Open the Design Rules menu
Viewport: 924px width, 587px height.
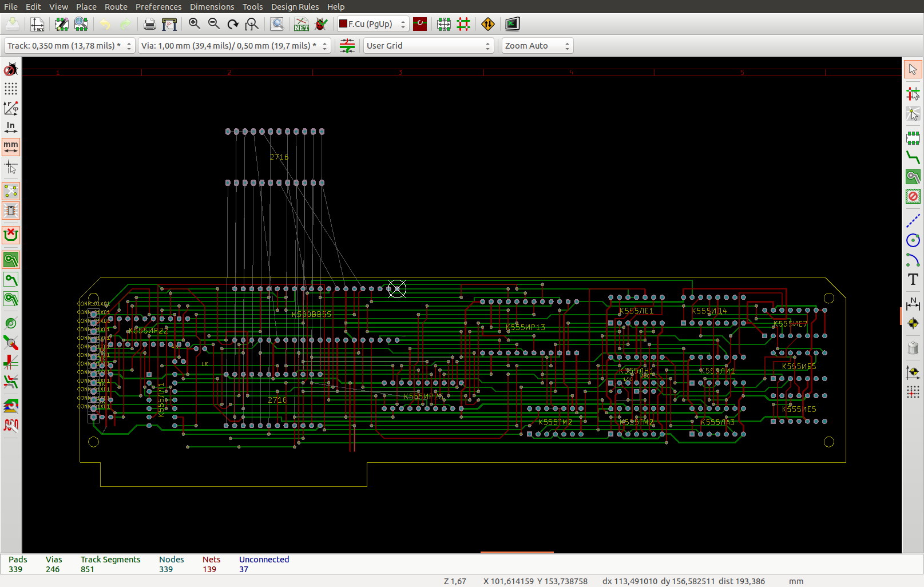coord(295,7)
